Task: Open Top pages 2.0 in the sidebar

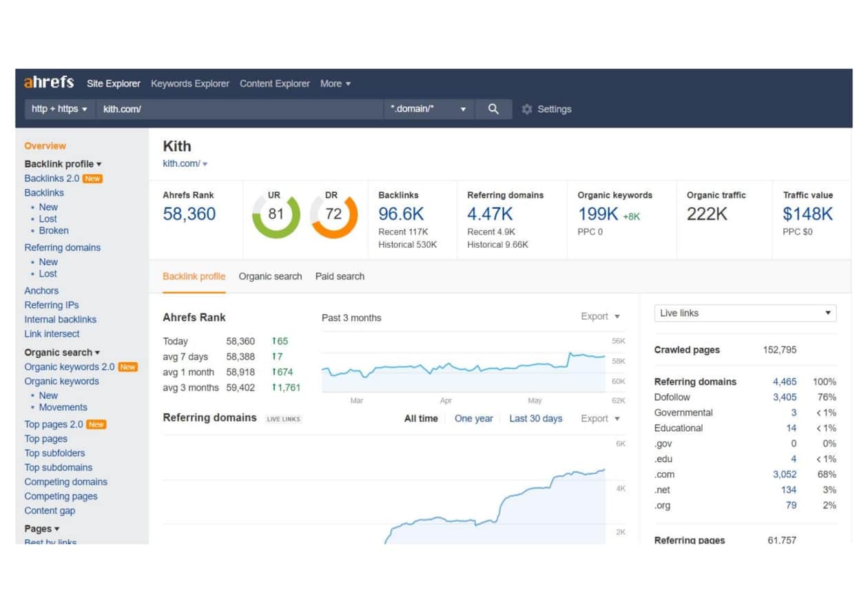Action: 54,424
